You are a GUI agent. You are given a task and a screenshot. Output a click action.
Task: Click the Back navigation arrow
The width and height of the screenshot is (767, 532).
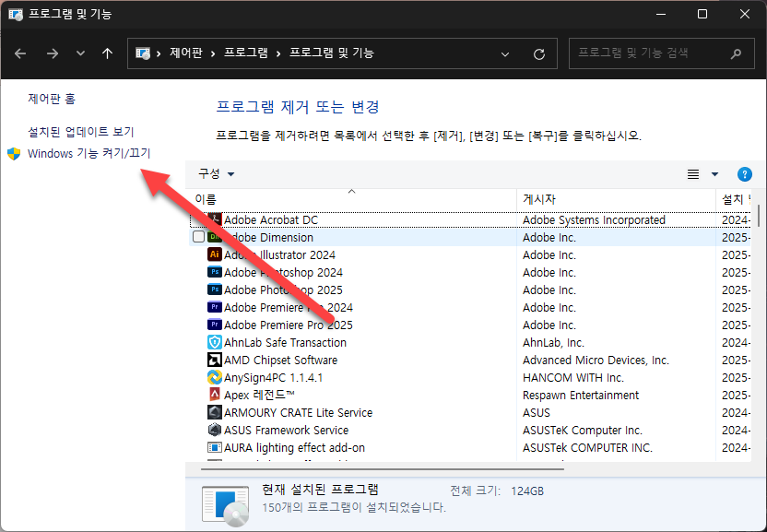[x=20, y=53]
